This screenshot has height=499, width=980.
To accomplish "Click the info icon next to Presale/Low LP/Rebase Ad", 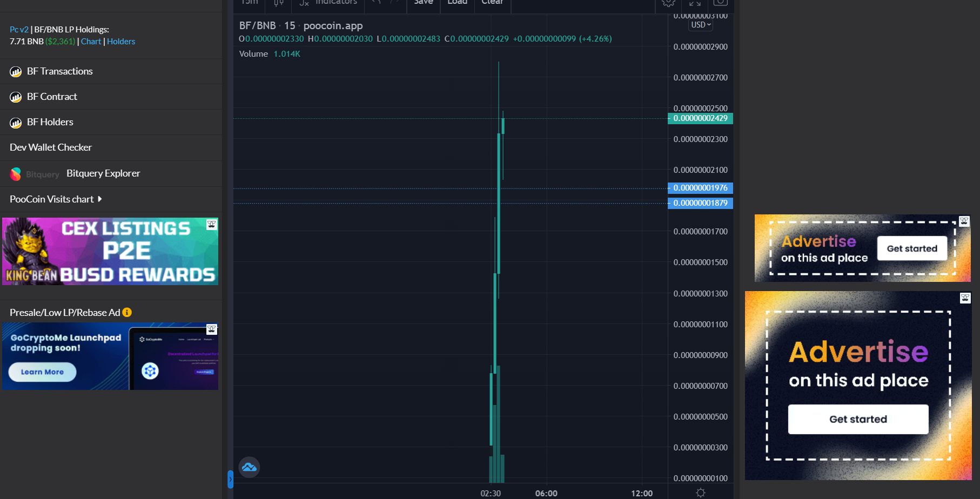I will click(127, 313).
